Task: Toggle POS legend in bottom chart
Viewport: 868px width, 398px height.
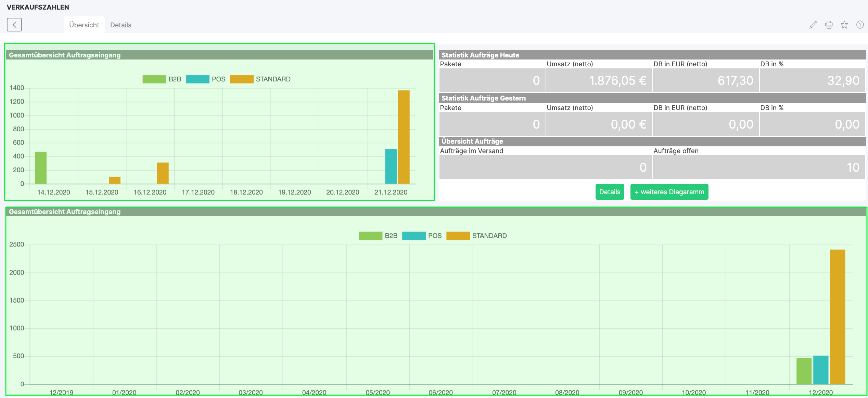Action: tap(422, 236)
